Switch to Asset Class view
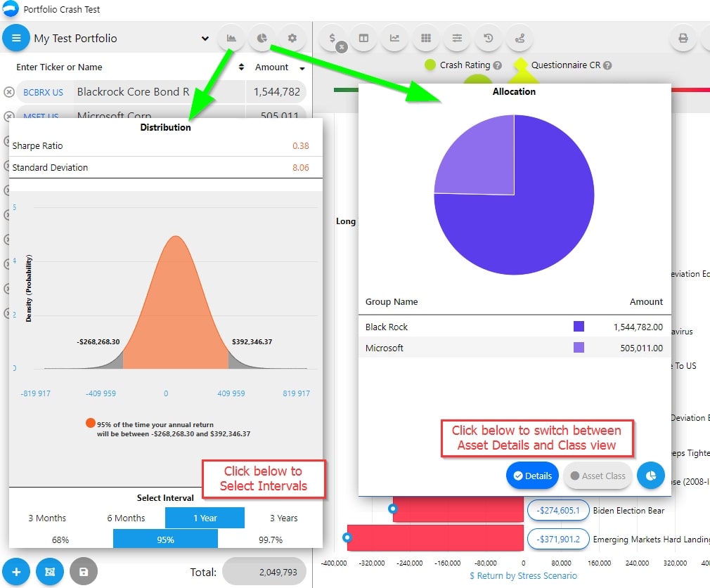710x588 pixels. [x=598, y=476]
